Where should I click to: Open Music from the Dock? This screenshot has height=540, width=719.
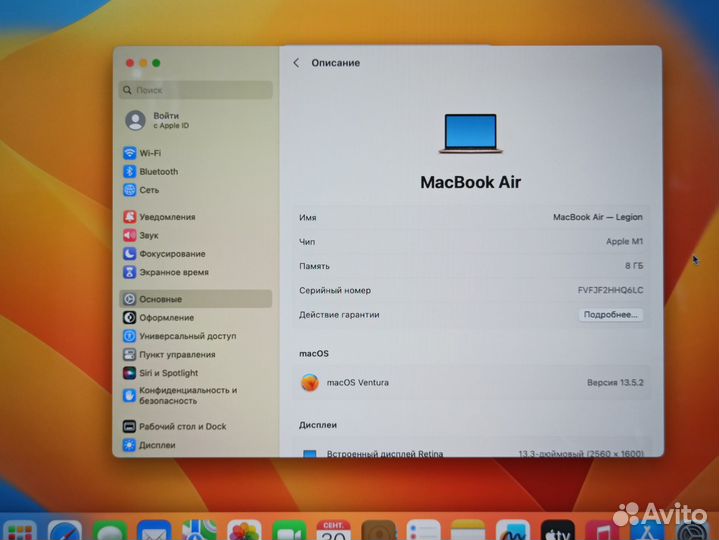(x=603, y=532)
